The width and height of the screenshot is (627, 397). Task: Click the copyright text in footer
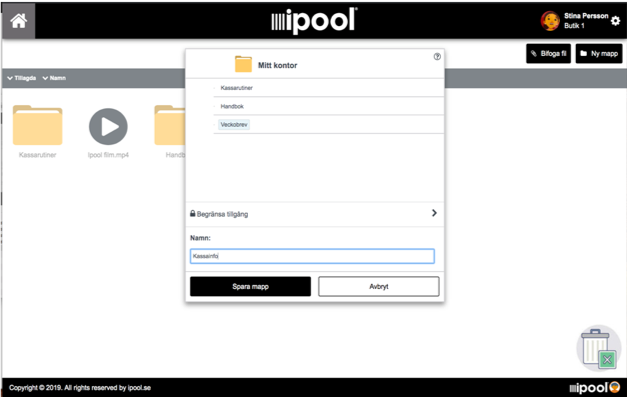tap(80, 388)
